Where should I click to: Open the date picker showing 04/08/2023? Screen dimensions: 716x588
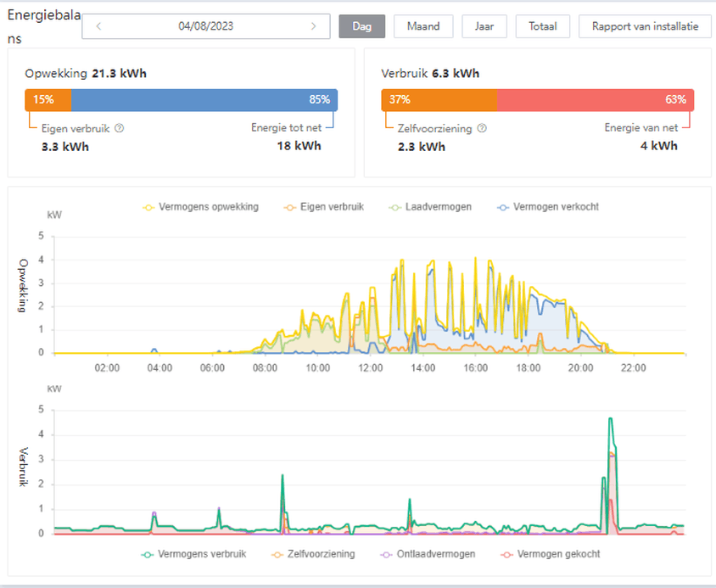click(206, 26)
